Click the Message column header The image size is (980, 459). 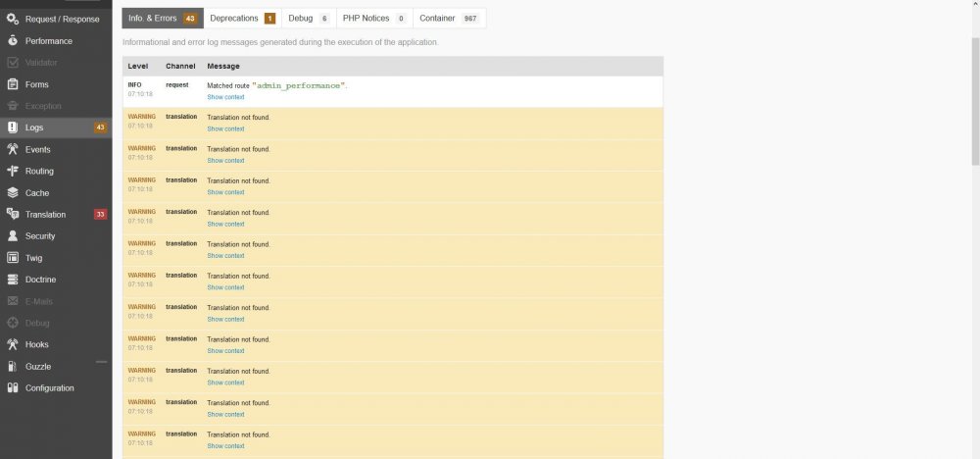point(223,67)
